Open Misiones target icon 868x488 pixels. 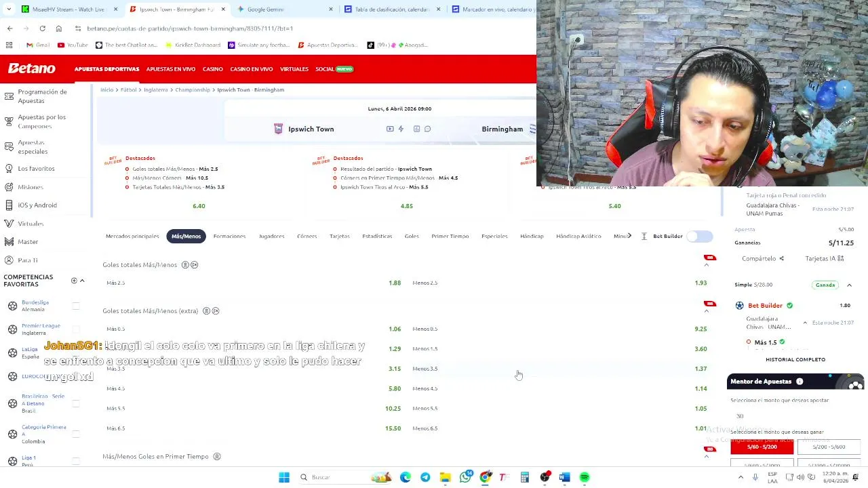click(x=9, y=187)
